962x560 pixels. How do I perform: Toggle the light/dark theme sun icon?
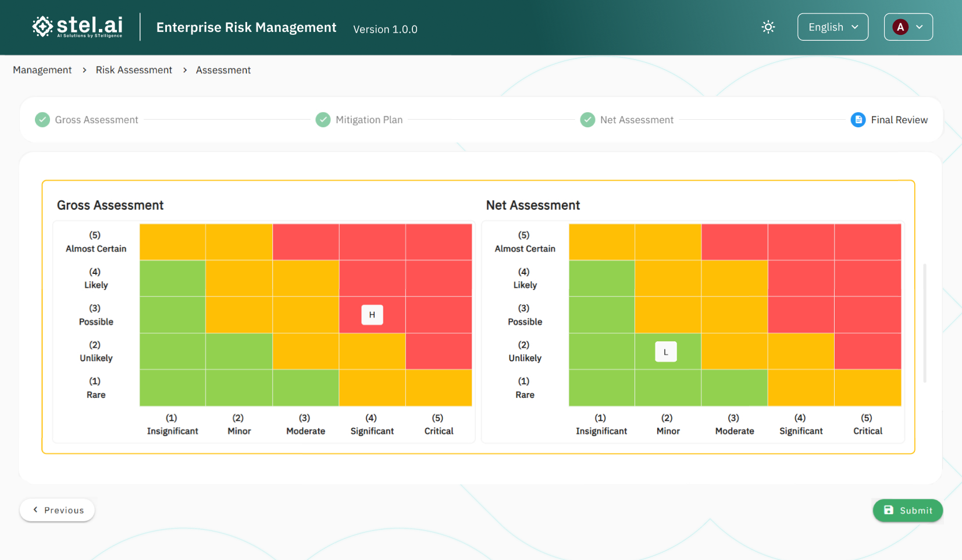(768, 27)
